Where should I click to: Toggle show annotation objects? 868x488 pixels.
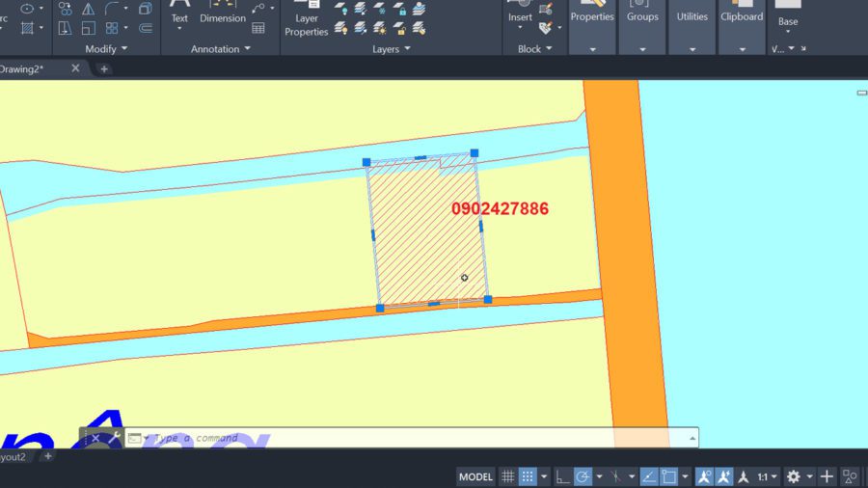point(704,476)
